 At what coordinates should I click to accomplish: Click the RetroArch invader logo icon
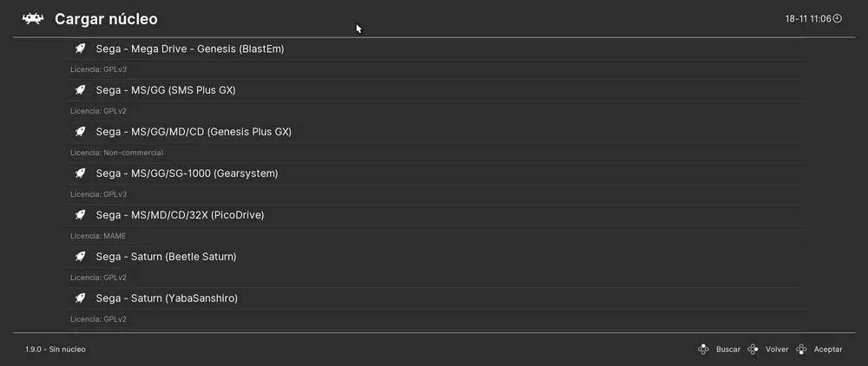click(x=33, y=18)
